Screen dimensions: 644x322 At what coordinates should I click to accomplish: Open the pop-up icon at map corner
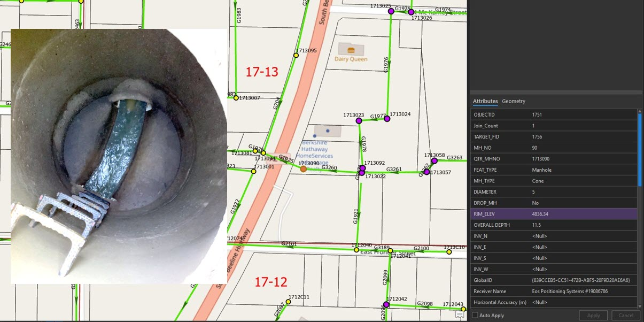pyautogui.click(x=459, y=315)
